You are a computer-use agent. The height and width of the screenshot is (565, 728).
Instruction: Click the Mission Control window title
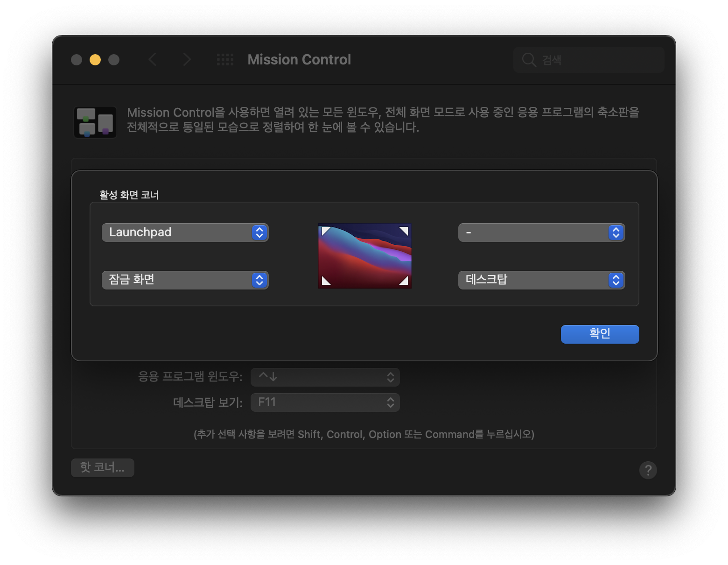(299, 60)
